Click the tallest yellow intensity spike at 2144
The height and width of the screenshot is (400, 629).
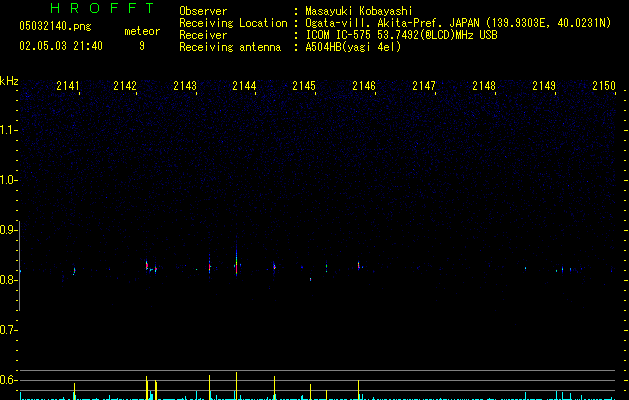point(236,386)
